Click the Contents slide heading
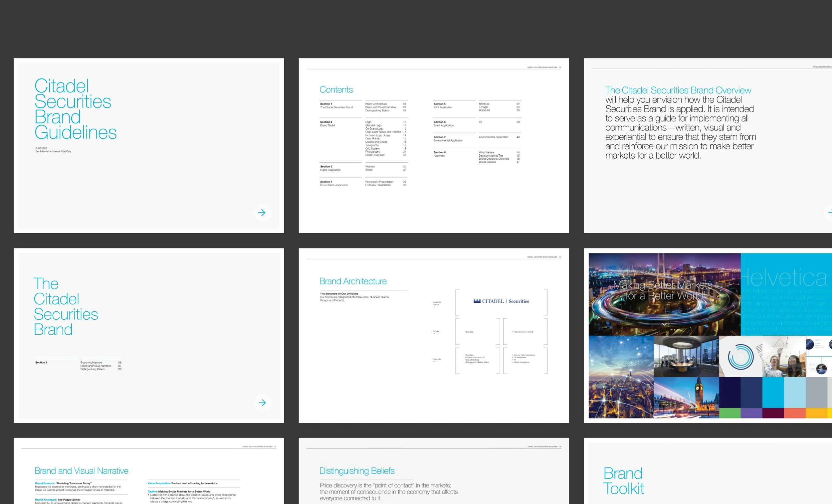Image resolution: width=832 pixels, height=504 pixels. [336, 90]
